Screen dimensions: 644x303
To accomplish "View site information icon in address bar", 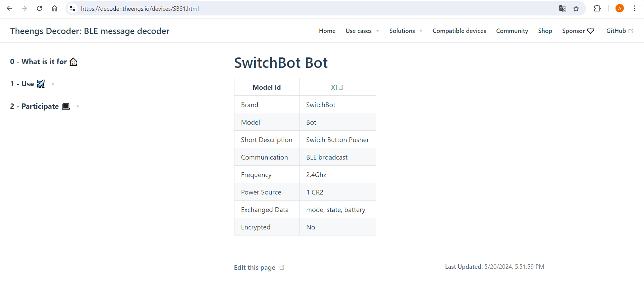I will (72, 8).
